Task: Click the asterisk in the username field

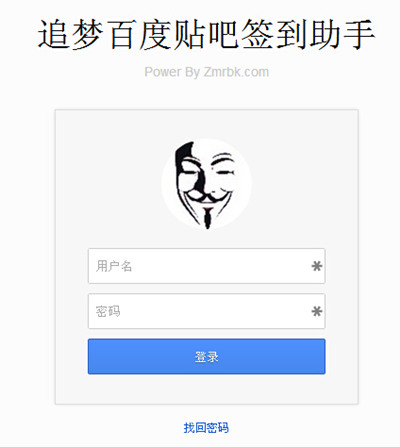Action: 316,266
